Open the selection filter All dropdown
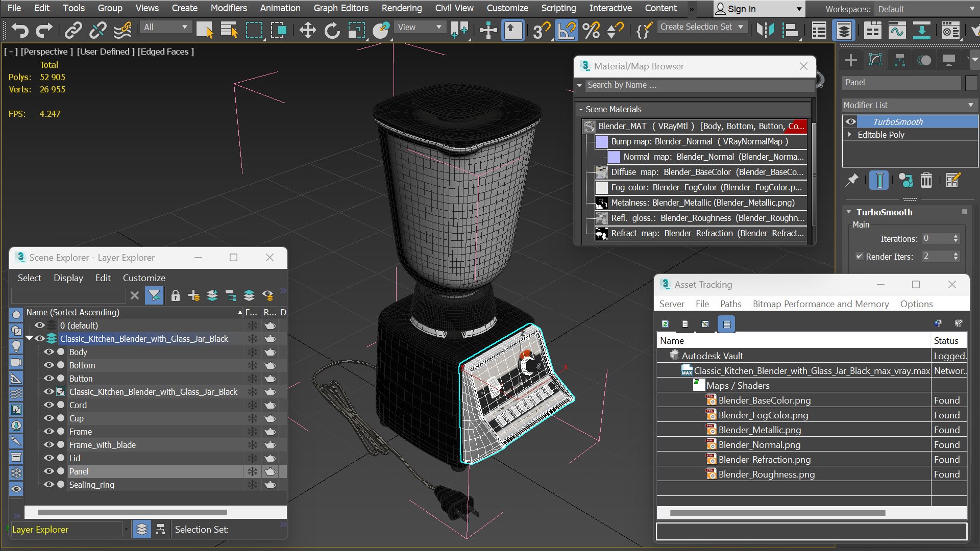This screenshot has height=551, width=980. click(166, 27)
